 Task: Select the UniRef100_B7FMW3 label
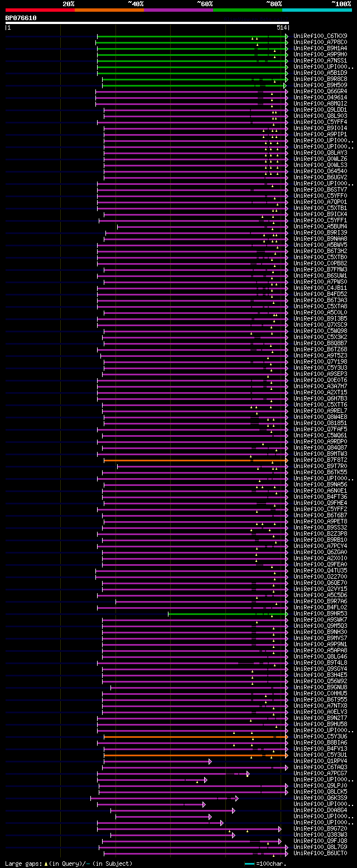coord(320,269)
